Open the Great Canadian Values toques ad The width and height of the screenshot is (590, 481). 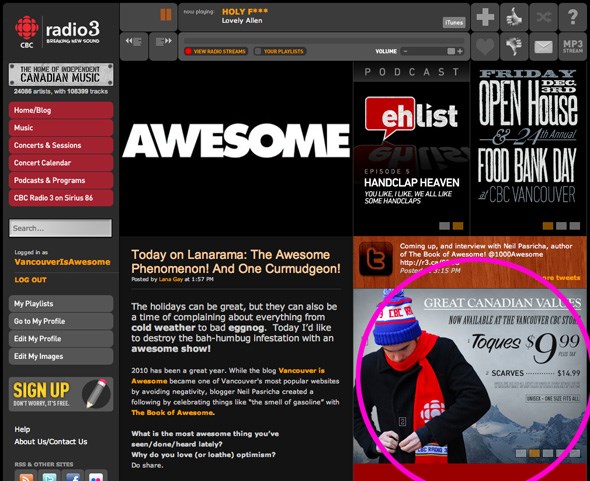point(470,376)
